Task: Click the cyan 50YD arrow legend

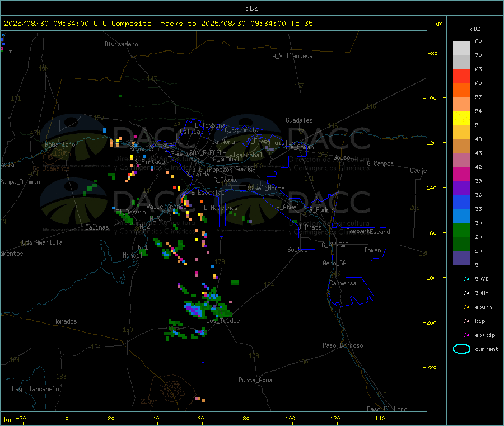Action: [461, 279]
